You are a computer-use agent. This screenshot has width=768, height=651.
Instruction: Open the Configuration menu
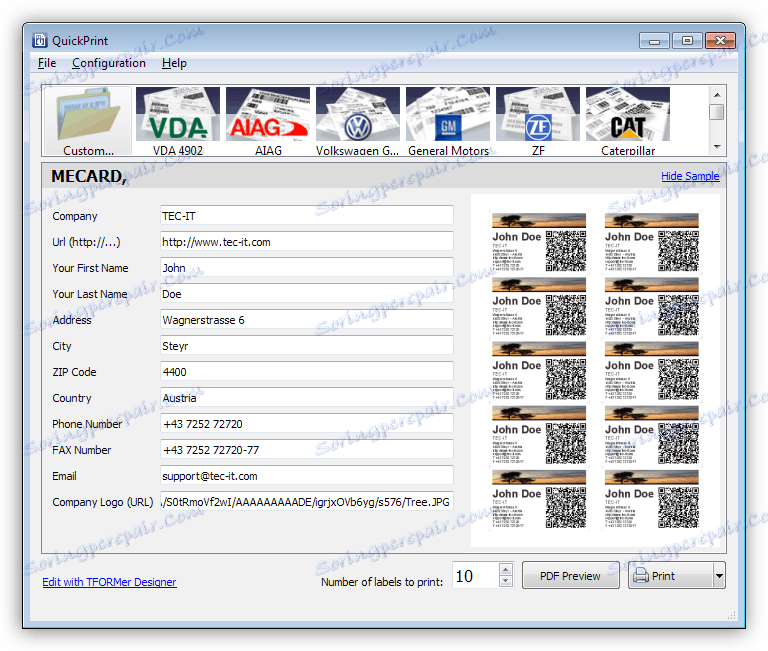click(x=109, y=63)
